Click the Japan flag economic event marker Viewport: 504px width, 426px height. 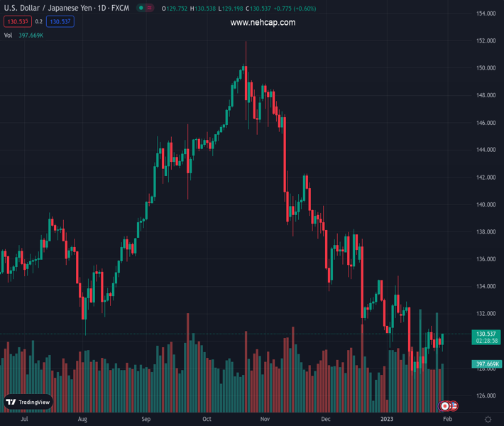[x=445, y=406]
